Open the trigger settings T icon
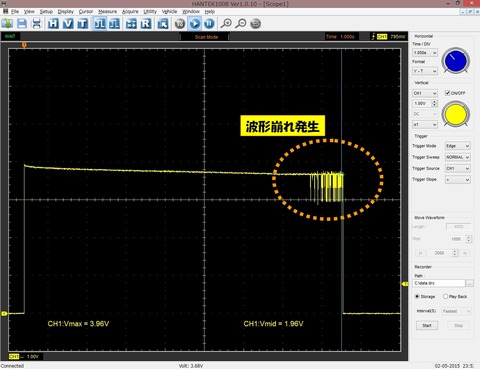The width and height of the screenshot is (480, 371). pyautogui.click(x=82, y=24)
